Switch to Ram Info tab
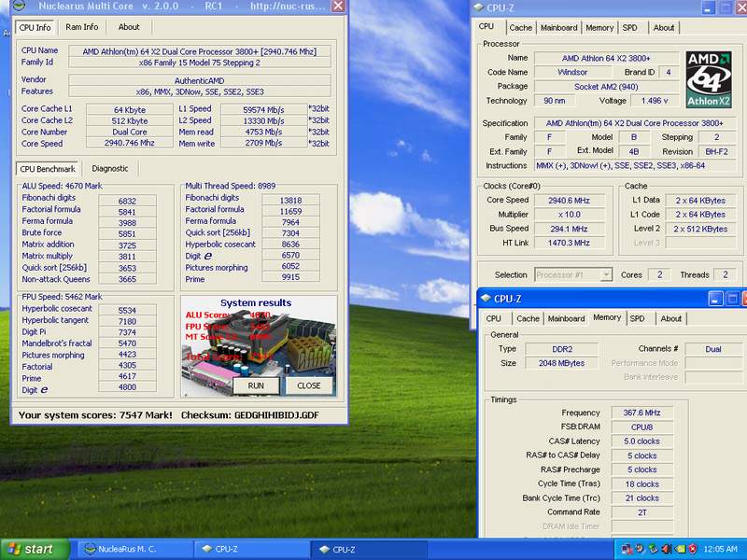Screen dimensions: 747x560 [x=82, y=27]
